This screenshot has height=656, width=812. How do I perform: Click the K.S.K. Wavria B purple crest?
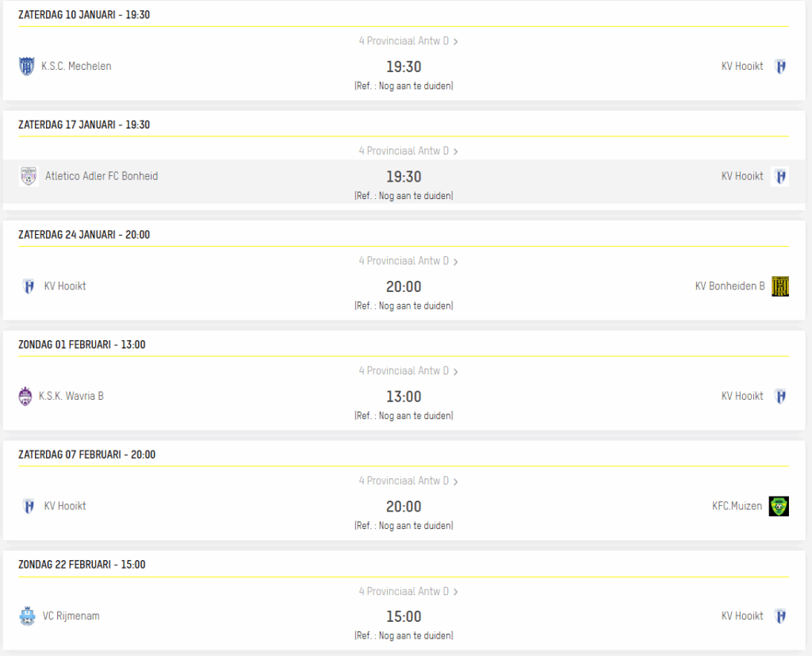[x=25, y=397]
